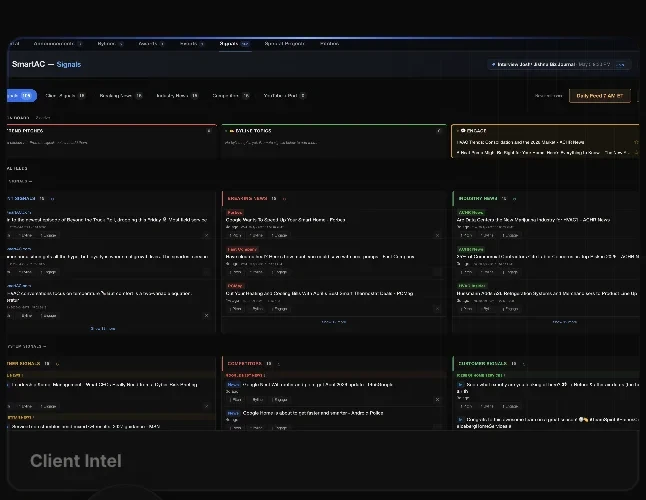Click the PCMag source tag
This screenshot has width=646, height=500.
tap(235, 286)
